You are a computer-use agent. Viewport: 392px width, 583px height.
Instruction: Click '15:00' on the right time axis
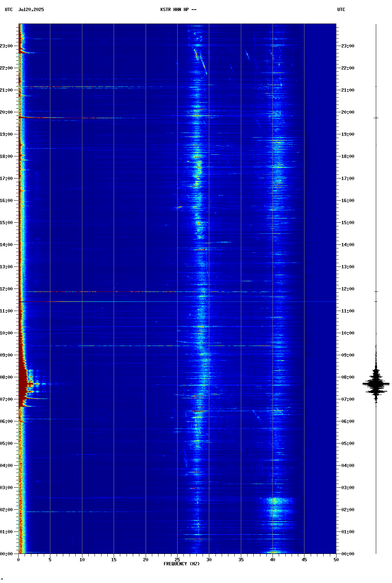348,223
